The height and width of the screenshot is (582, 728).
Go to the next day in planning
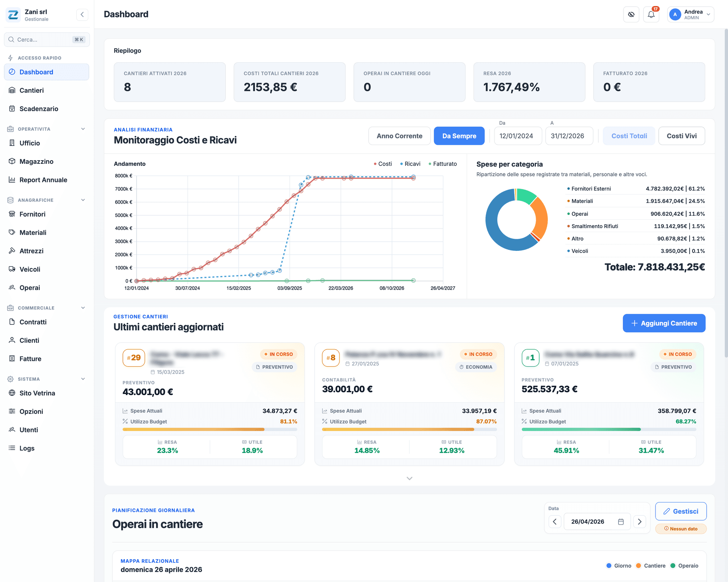click(x=639, y=522)
